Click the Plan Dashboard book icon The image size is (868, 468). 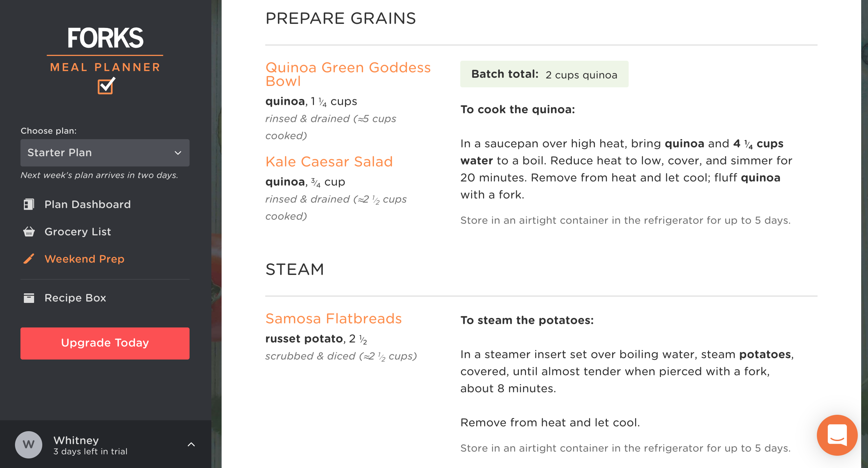pyautogui.click(x=29, y=204)
